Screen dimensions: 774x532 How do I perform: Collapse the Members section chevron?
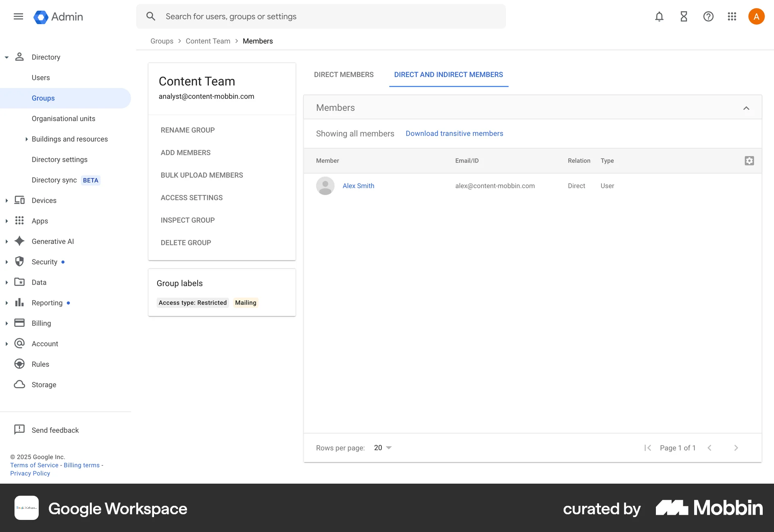tap(747, 108)
